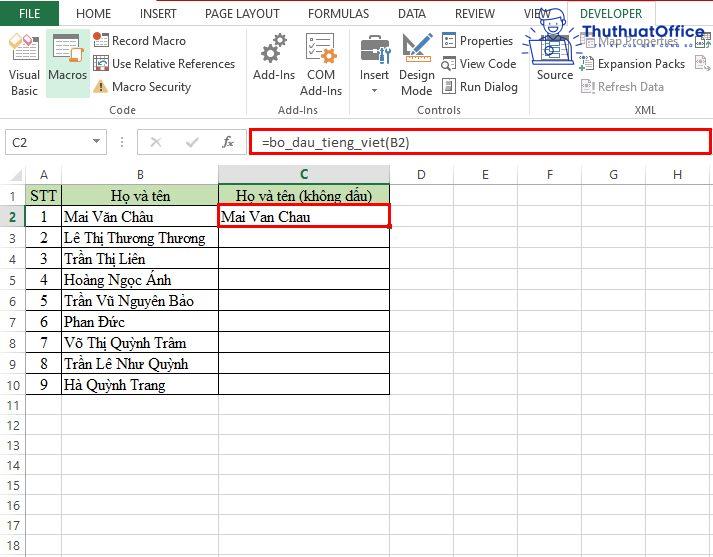Switch to the HOME tab
Viewport: 713px width, 557px height.
tap(93, 14)
